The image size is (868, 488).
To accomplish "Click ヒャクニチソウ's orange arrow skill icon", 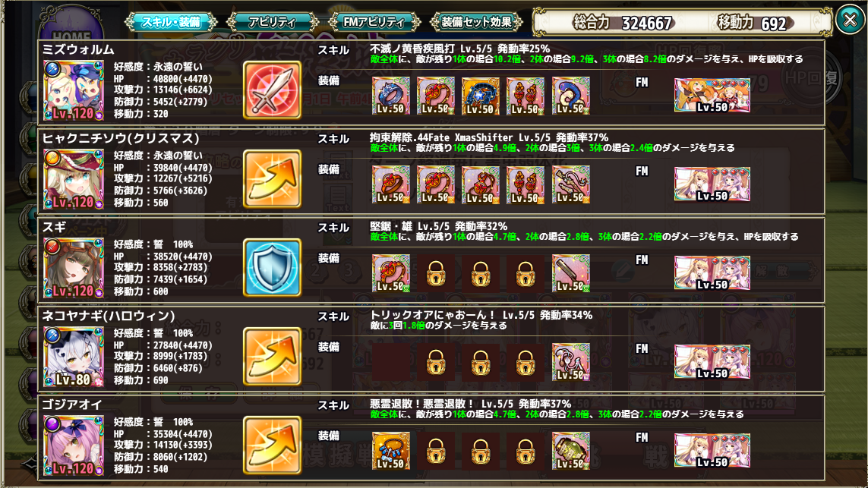I will point(273,178).
